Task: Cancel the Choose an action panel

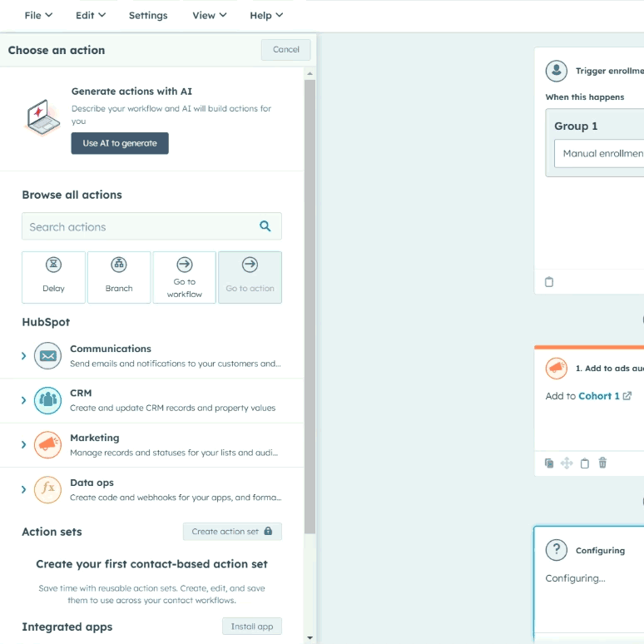Action: (x=286, y=50)
